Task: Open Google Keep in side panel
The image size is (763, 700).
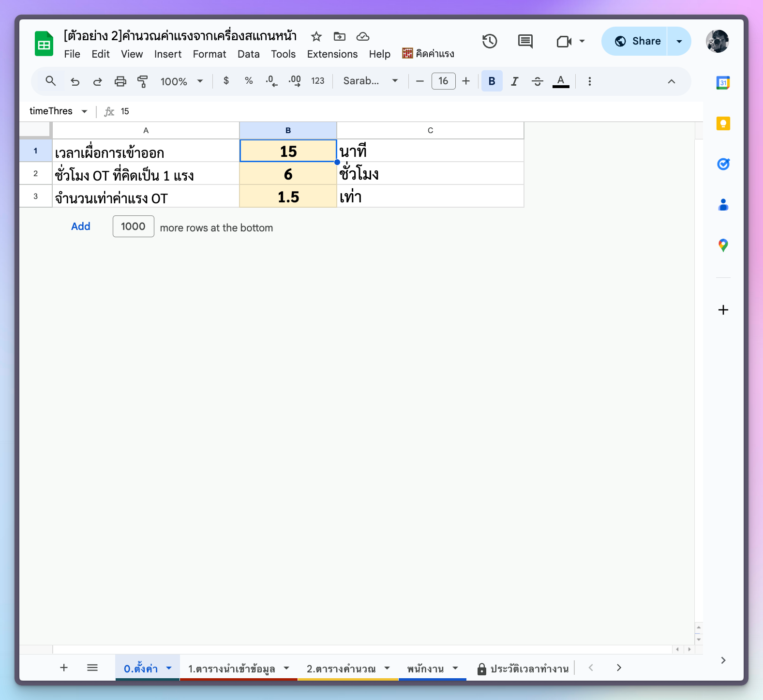Action: (723, 124)
